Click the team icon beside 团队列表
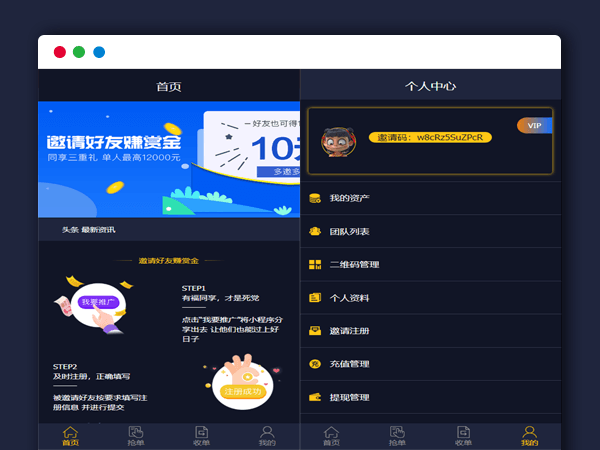600x450 pixels. tap(314, 231)
